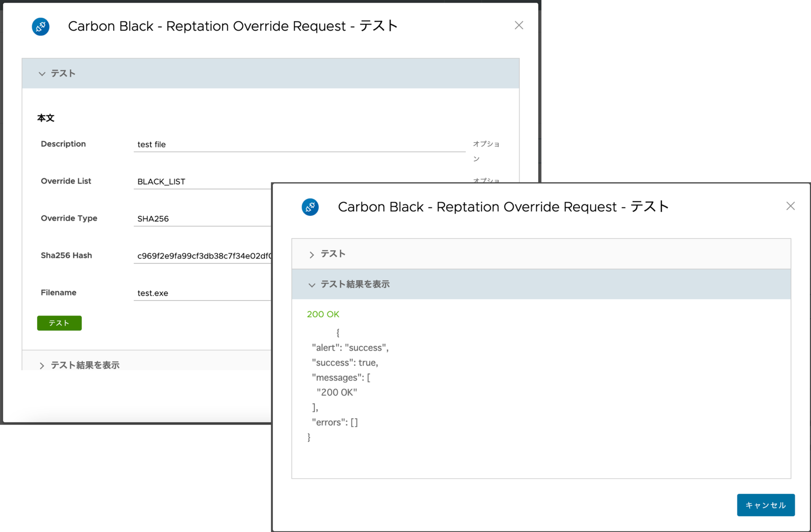Edit the Description field with test file
The width and height of the screenshot is (811, 532).
click(x=300, y=144)
